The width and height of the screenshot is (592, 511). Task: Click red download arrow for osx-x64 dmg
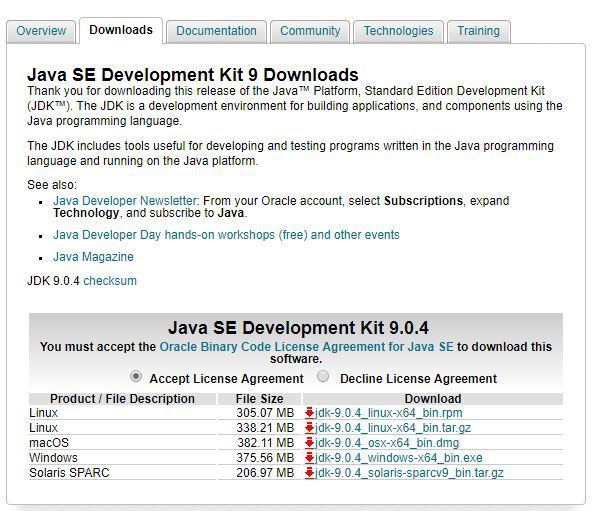[310, 443]
